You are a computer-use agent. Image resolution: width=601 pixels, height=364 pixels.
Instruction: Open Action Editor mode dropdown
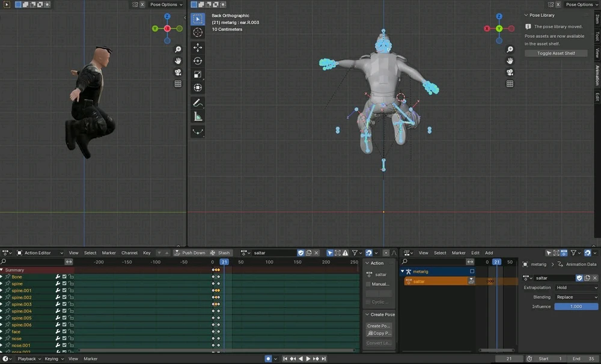(40, 253)
